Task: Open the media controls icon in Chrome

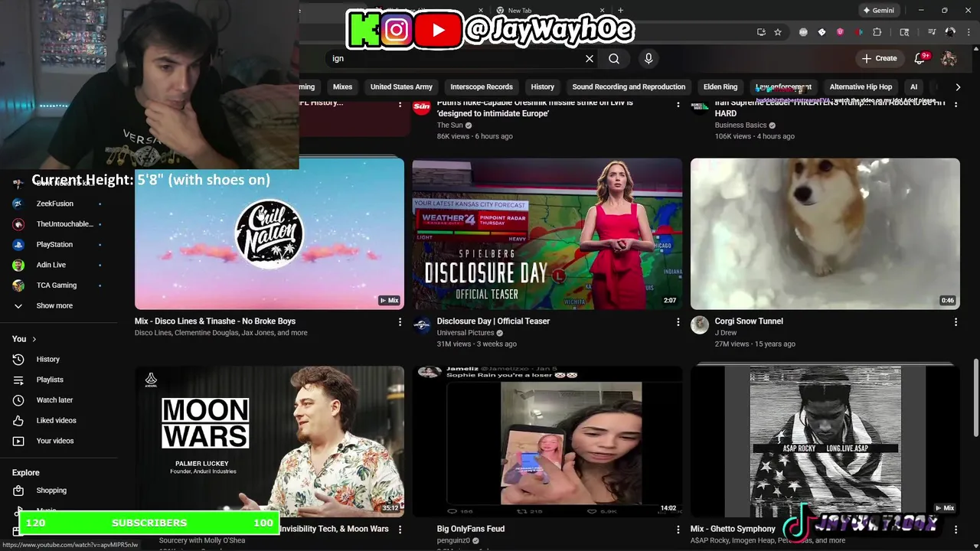Action: click(x=932, y=32)
